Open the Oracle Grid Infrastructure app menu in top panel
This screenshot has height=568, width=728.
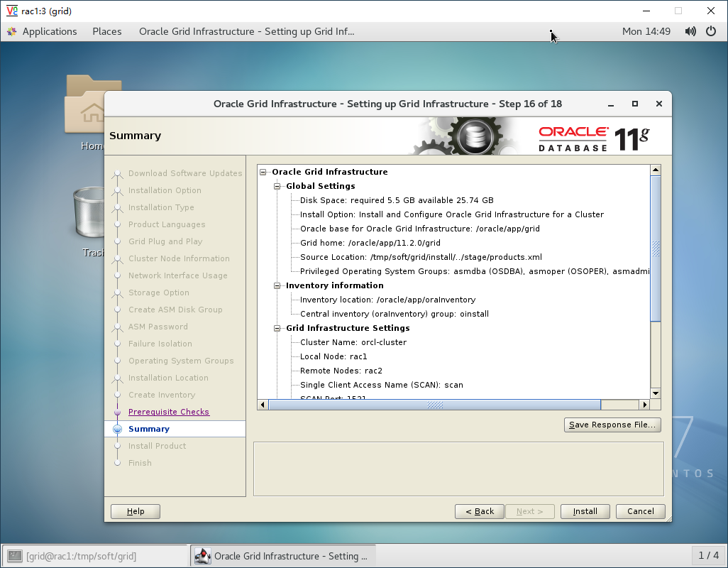[x=246, y=31]
